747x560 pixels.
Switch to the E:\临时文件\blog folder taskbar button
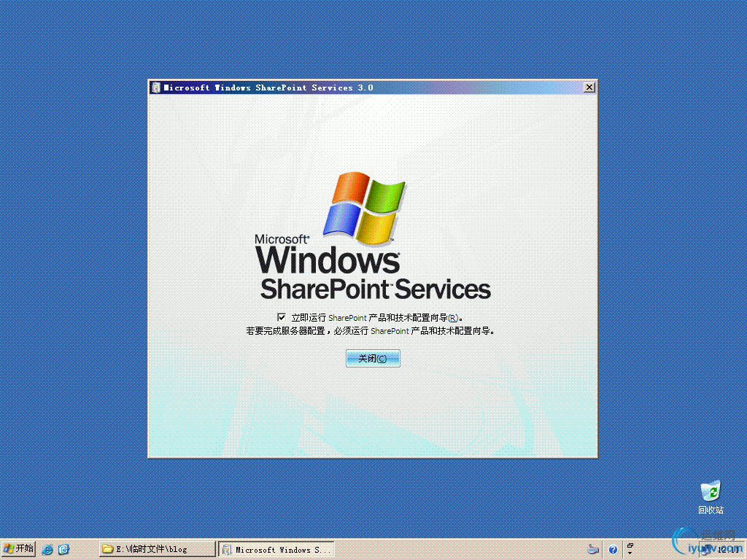158,549
